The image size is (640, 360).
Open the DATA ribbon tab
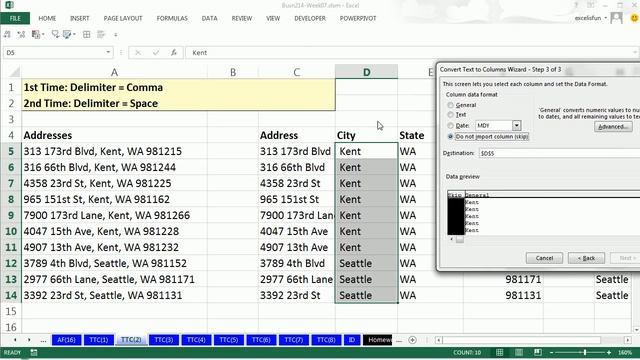click(x=209, y=18)
